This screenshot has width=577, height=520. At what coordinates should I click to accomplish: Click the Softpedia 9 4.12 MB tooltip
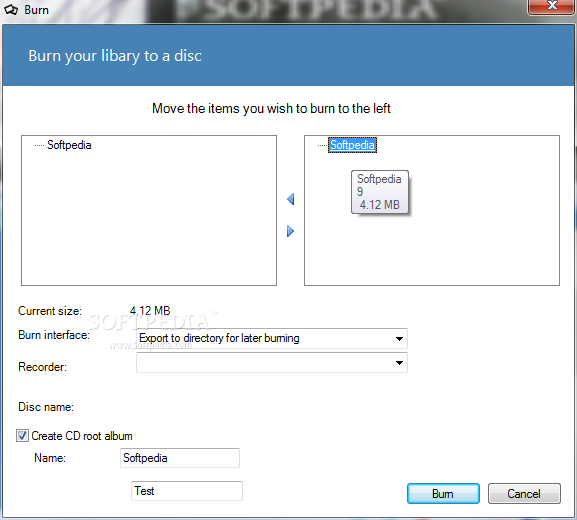(380, 192)
